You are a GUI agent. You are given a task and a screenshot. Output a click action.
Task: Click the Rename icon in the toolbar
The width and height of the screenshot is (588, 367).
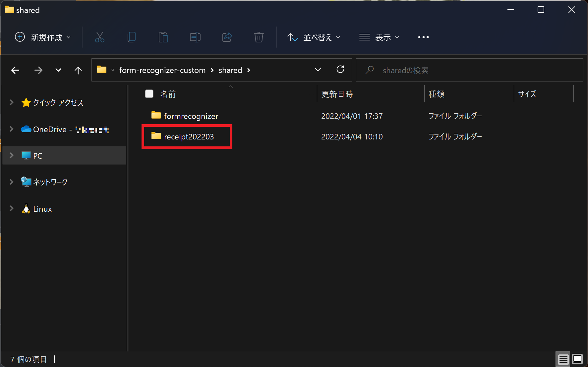(195, 37)
